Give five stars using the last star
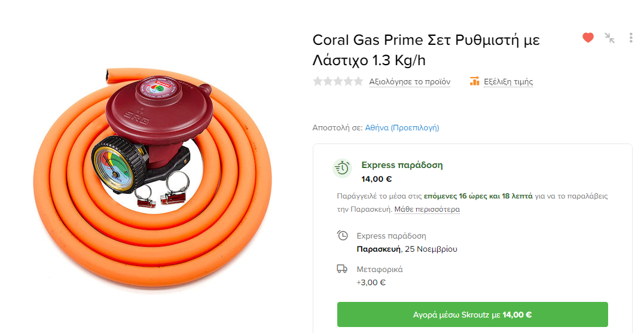This screenshot has height=333, width=644. point(359,81)
